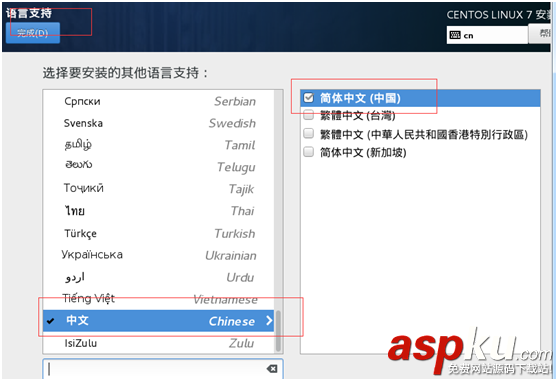Select Svenska Swedish in the list
Viewport: 558px width, 381px height.
[x=159, y=123]
